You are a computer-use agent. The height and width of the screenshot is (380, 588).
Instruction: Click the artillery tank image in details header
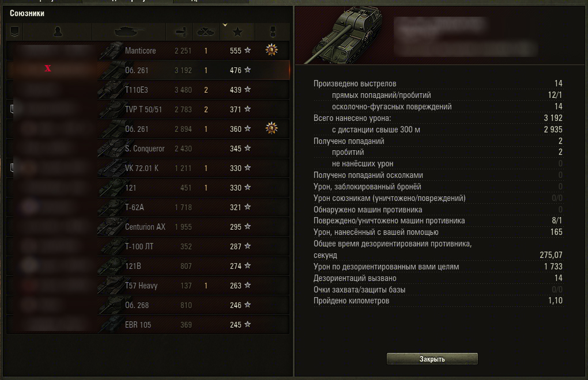(x=343, y=35)
